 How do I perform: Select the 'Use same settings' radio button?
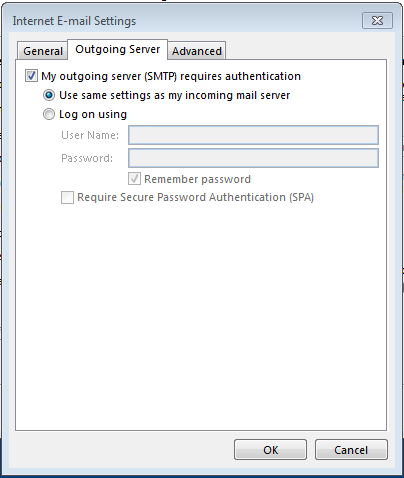click(49, 95)
